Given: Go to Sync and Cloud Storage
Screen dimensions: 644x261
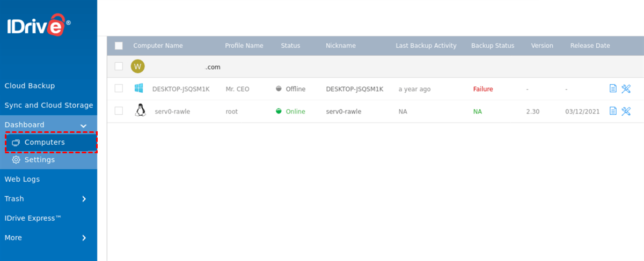Looking at the screenshot, I should point(49,106).
